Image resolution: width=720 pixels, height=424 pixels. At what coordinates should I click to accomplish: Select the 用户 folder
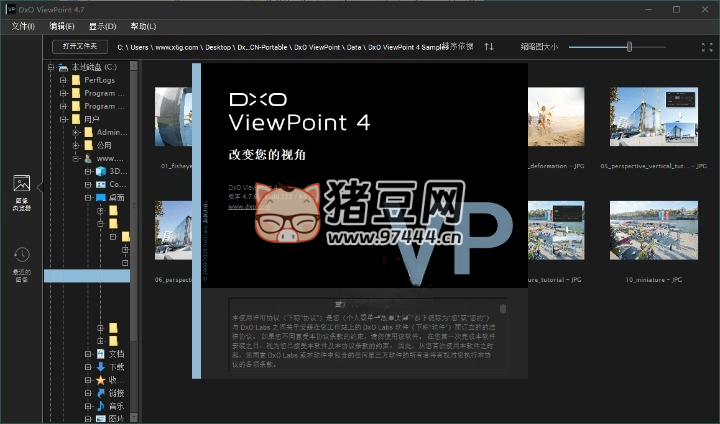(x=92, y=119)
